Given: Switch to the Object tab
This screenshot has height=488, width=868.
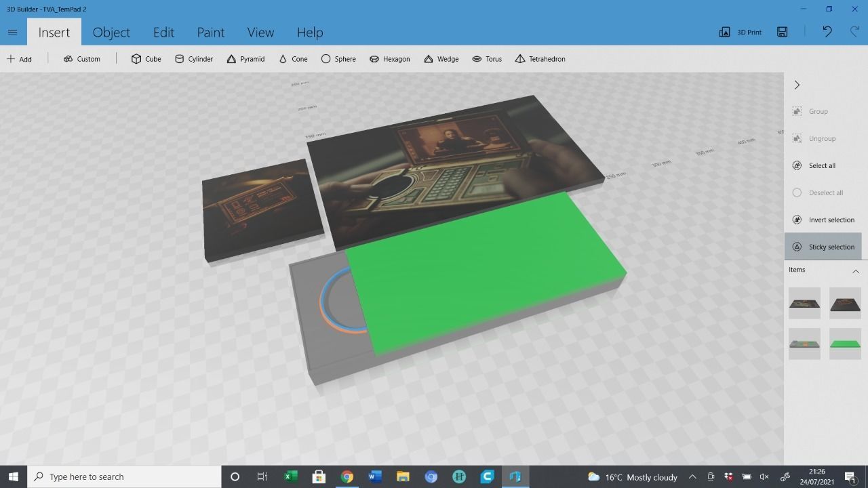Looking at the screenshot, I should click(x=111, y=32).
